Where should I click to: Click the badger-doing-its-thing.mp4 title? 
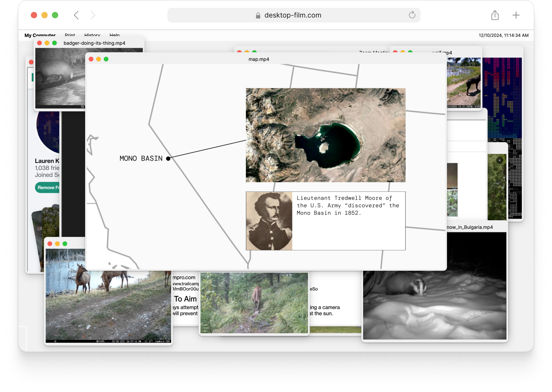(94, 43)
